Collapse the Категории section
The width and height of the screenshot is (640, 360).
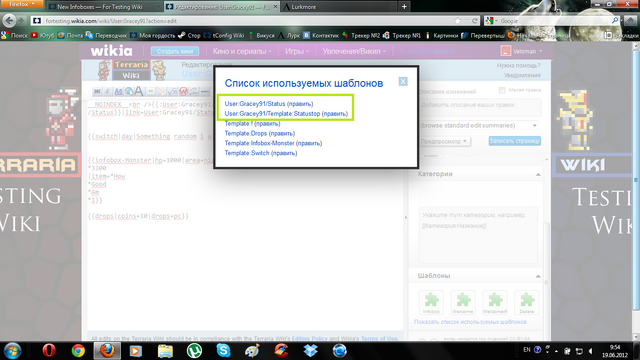click(538, 174)
